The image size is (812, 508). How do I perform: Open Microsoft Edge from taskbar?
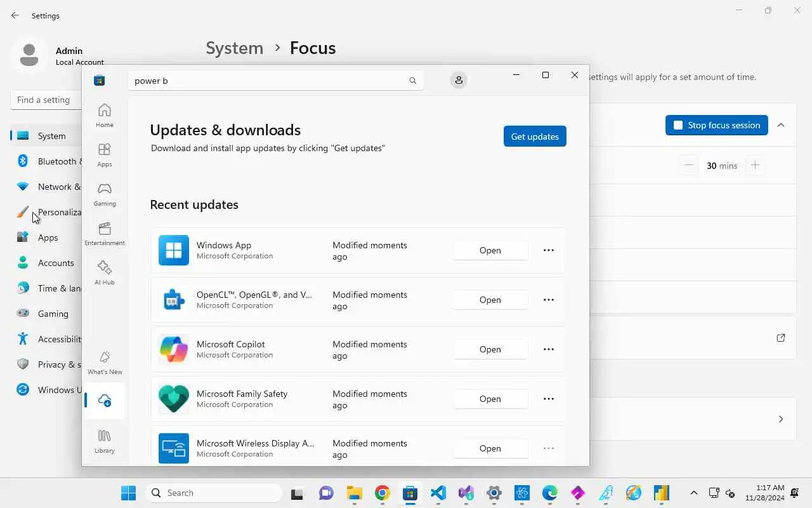(550, 493)
